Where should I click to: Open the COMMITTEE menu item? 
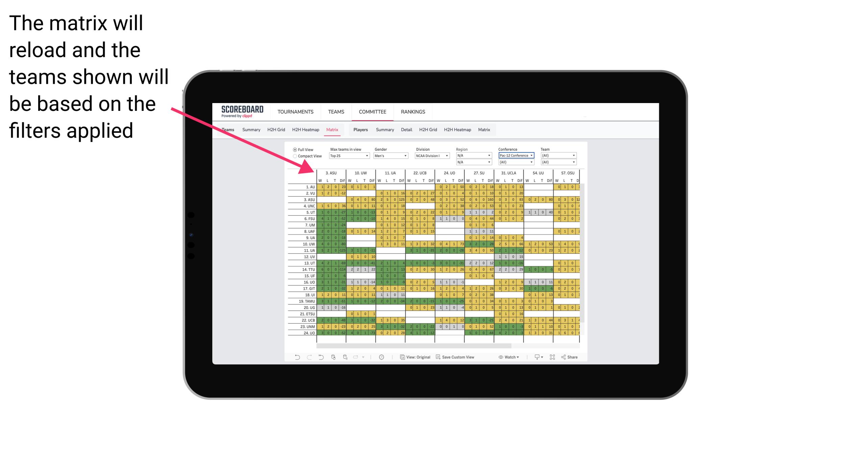click(371, 112)
